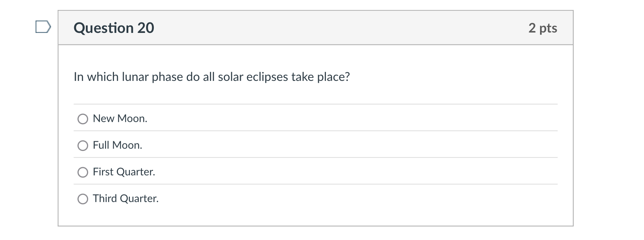Click the Question 20 header title

[114, 27]
